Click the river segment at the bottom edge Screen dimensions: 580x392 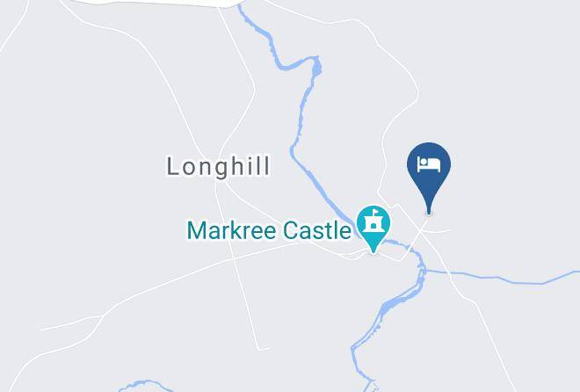click(370, 385)
